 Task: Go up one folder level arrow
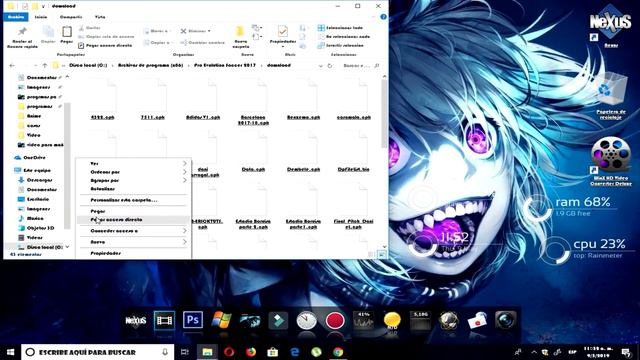45,65
